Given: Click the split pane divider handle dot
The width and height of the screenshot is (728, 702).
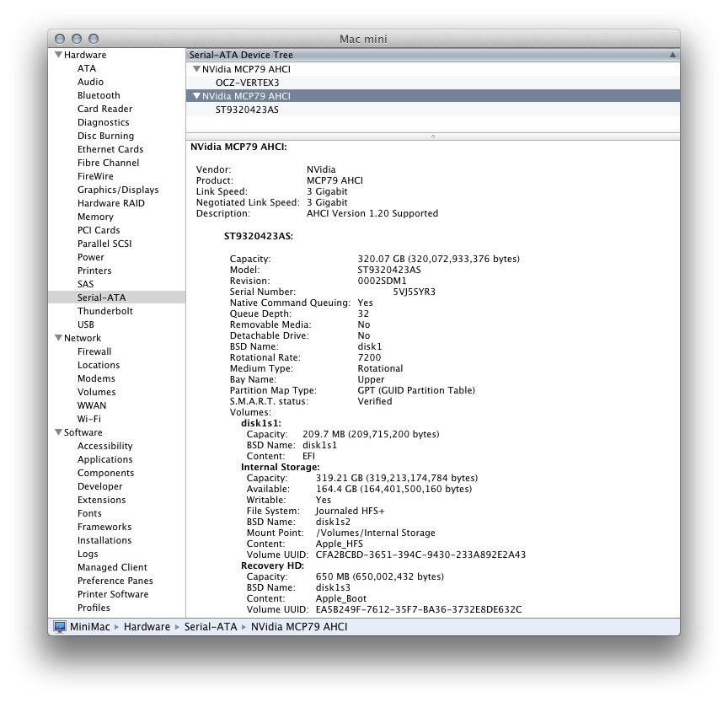Looking at the screenshot, I should [433, 137].
